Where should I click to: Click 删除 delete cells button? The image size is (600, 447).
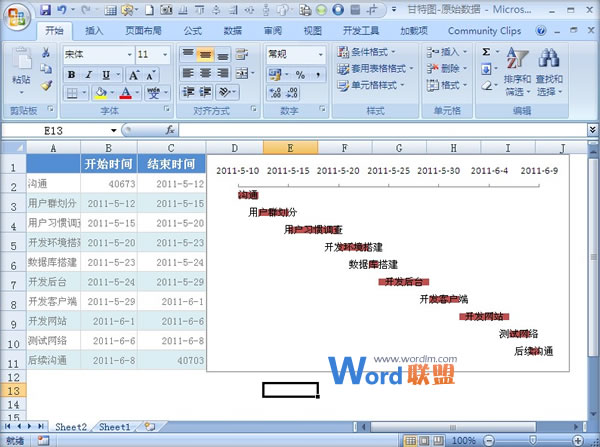(x=447, y=69)
